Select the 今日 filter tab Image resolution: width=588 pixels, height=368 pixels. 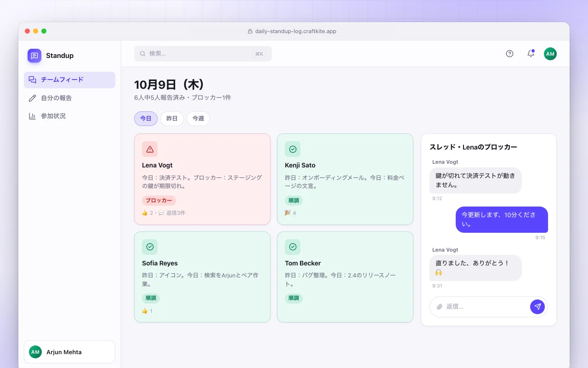146,119
